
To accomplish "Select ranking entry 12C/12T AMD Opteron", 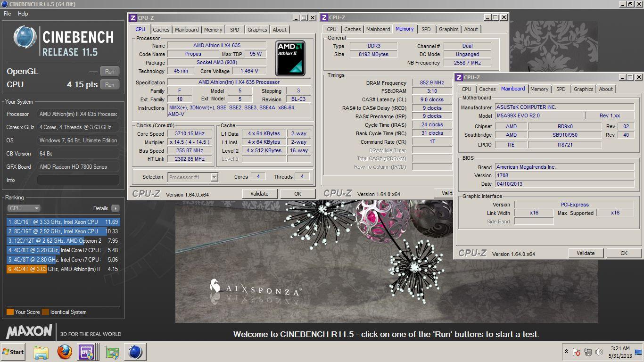I will pyautogui.click(x=63, y=240).
